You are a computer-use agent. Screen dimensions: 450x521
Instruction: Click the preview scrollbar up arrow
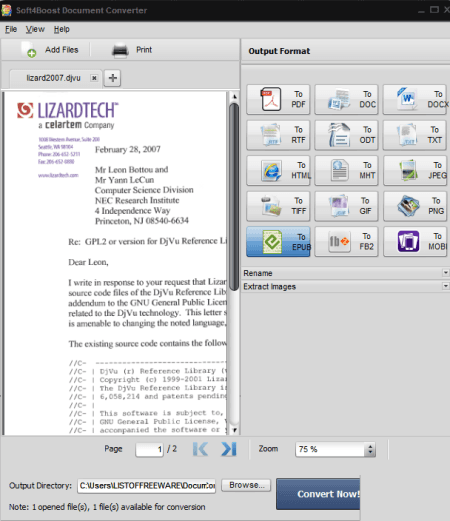pyautogui.click(x=234, y=97)
